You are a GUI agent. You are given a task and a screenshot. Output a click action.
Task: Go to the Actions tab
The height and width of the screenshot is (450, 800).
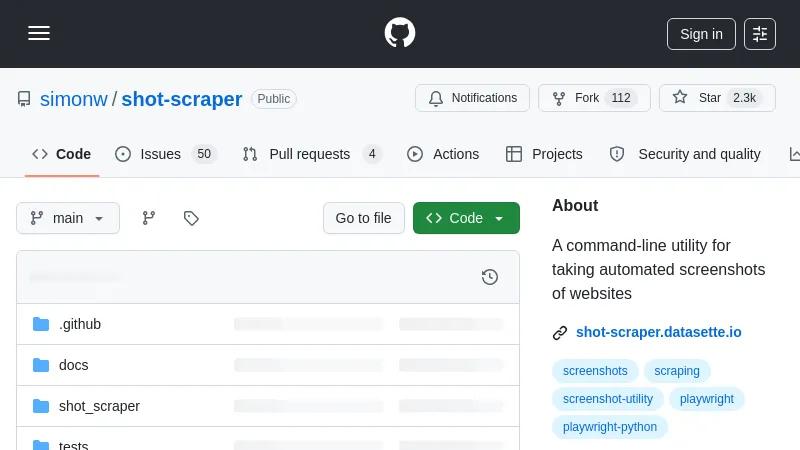click(x=443, y=154)
